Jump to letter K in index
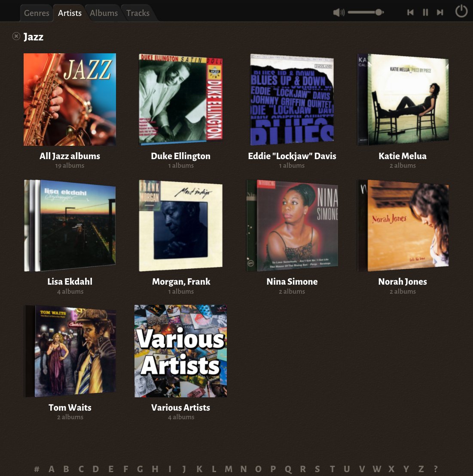Viewport: 473px width, 476px height. coord(199,469)
